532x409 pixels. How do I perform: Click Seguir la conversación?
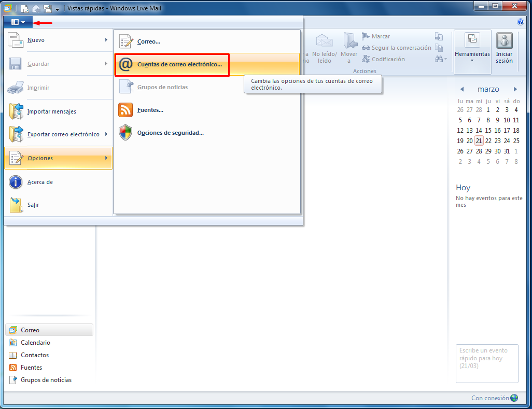tap(396, 48)
